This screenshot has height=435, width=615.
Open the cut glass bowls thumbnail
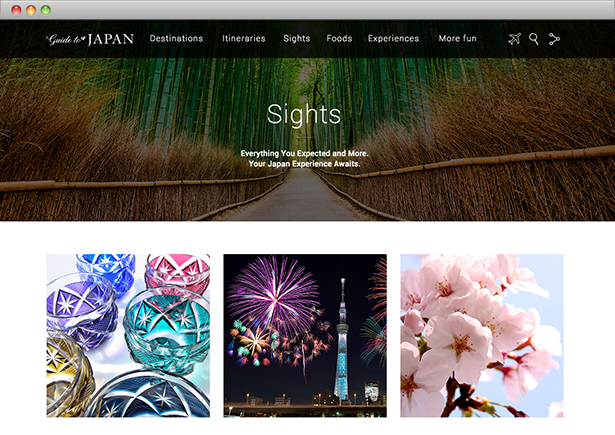(x=128, y=336)
